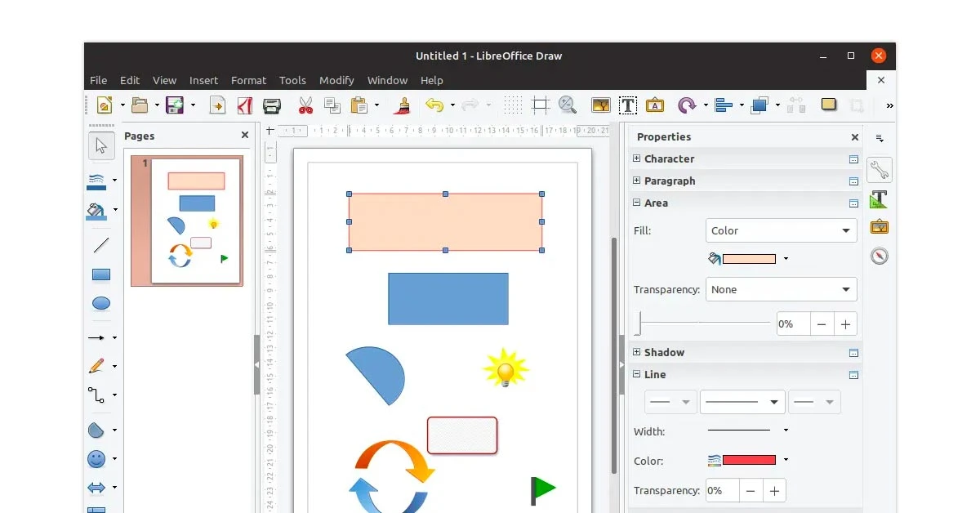
Task: Toggle the Clone Formatting paintbrush
Action: click(x=401, y=105)
